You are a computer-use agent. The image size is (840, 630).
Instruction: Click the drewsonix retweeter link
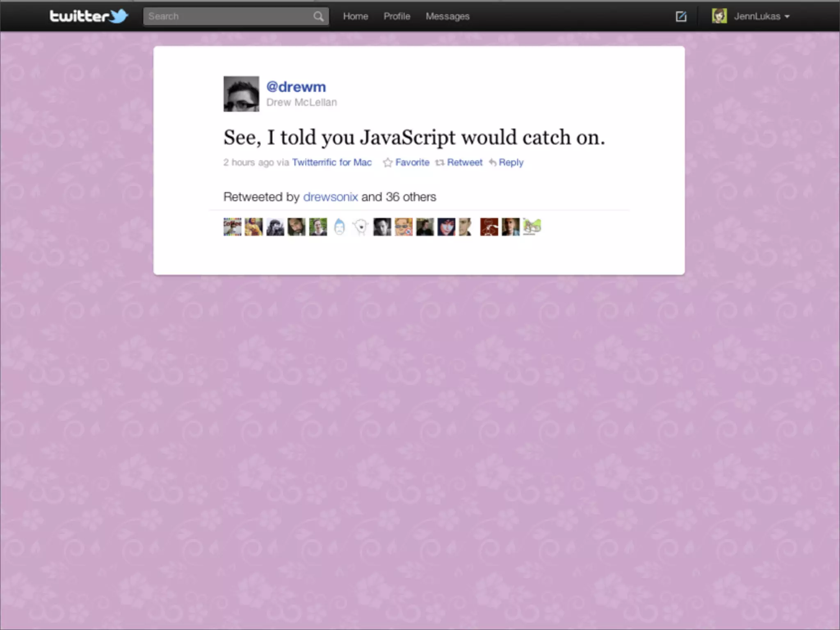click(330, 197)
